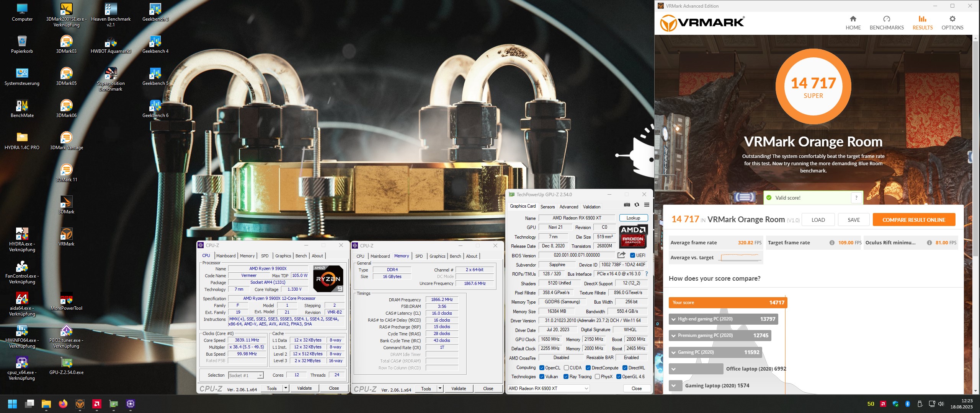Launch Superposition Benchmark from desktop
This screenshot has height=413, width=980.
tap(111, 80)
